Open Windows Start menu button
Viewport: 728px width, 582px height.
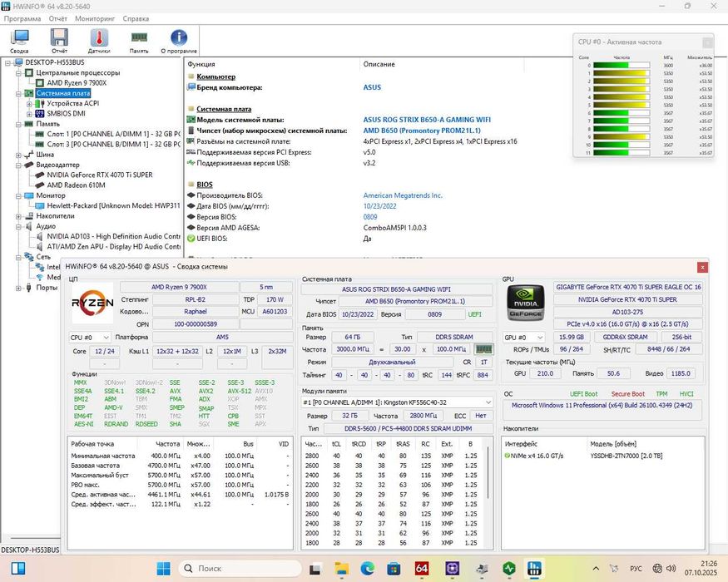click(163, 568)
